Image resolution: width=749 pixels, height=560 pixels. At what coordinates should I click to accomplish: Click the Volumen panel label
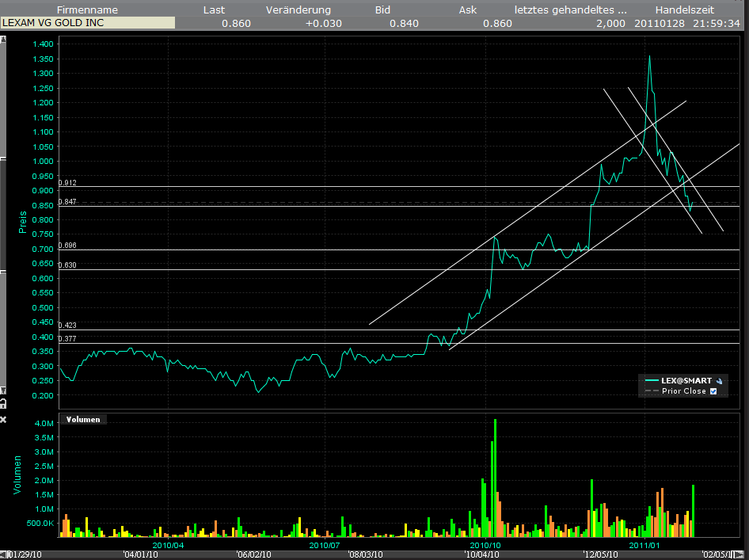pyautogui.click(x=83, y=419)
